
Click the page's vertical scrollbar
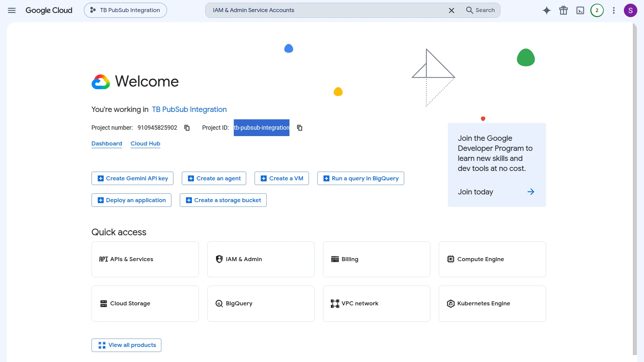tap(635, 189)
